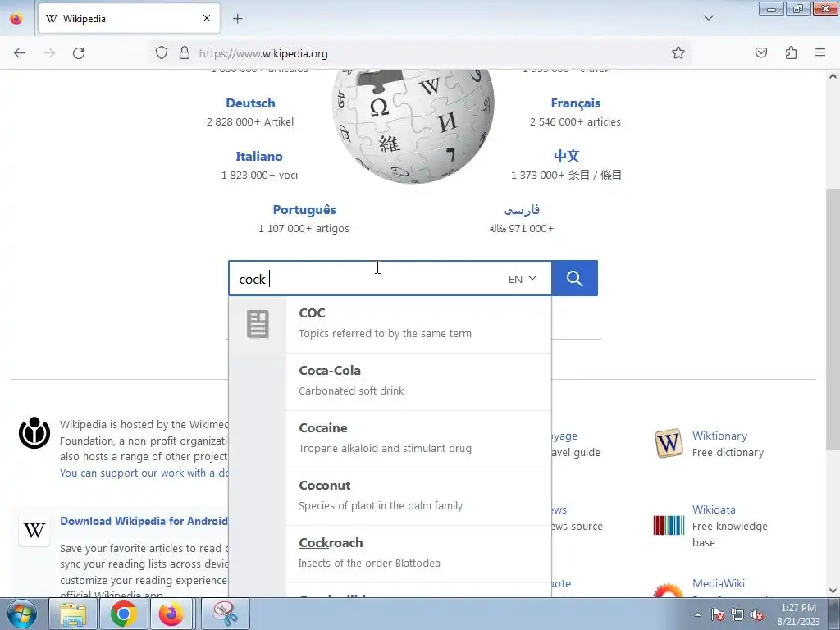The height and width of the screenshot is (630, 840).
Task: Open the Français Wikipedia link
Action: click(x=575, y=103)
